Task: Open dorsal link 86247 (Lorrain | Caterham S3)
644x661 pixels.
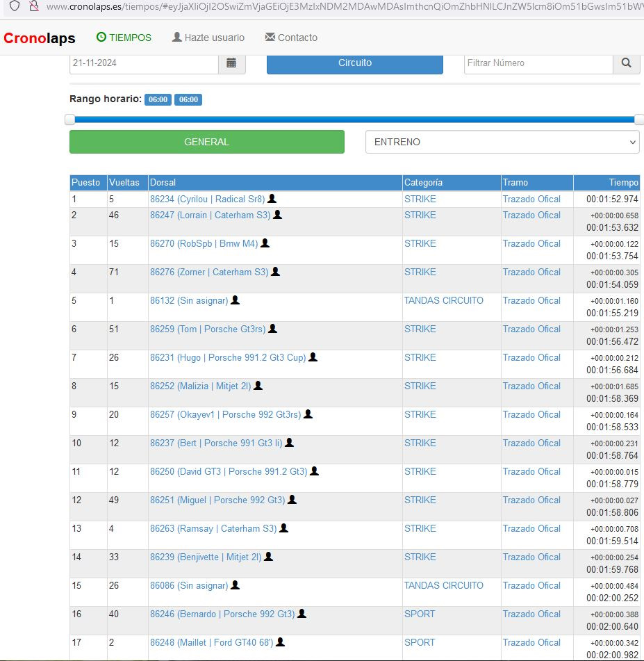Action: pos(210,215)
